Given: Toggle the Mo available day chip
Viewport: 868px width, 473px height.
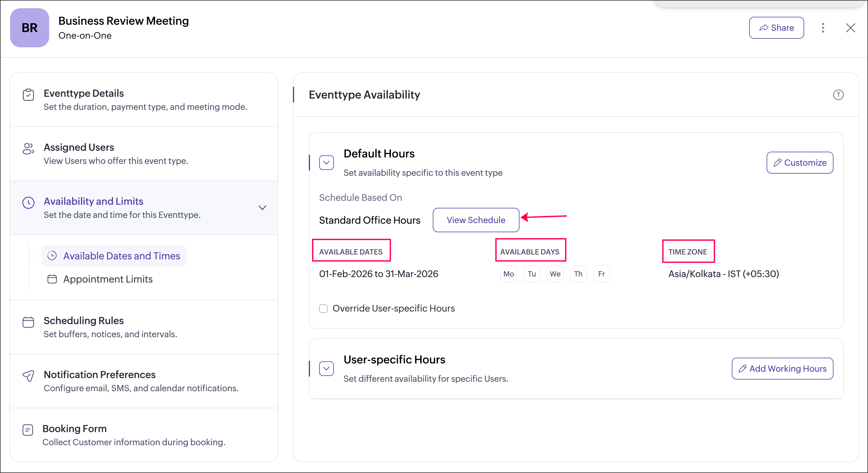Looking at the screenshot, I should pos(509,274).
